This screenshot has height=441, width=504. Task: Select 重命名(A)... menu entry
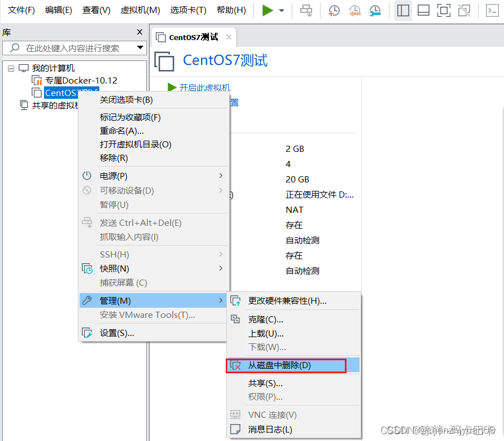121,131
